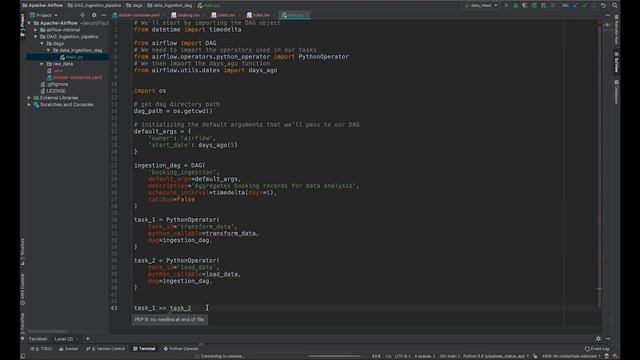Collapse the data_ingestion_dag folder arrow
This screenshot has height=360, width=640.
click(x=49, y=50)
